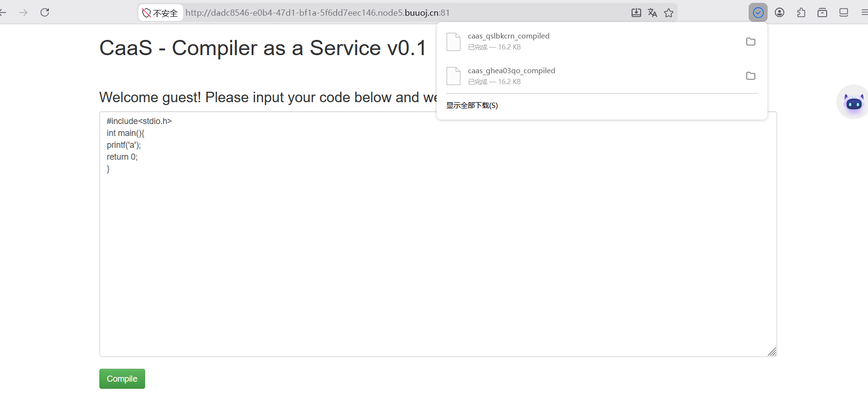Viewport: 868px width, 394px height.
Task: Click the browser back arrow
Action: [x=3, y=12]
